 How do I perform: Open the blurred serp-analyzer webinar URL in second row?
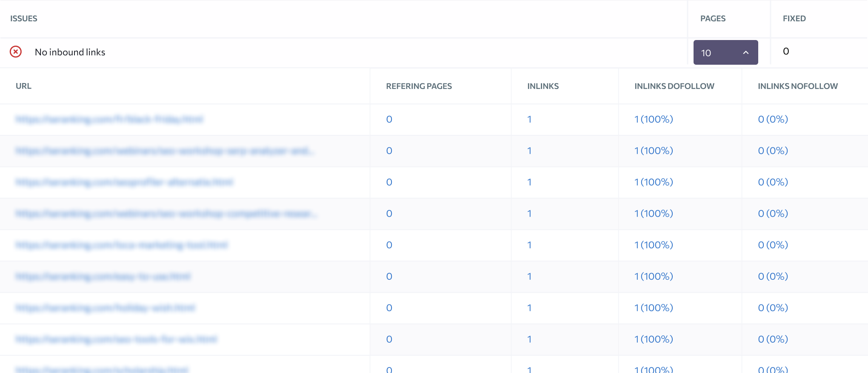165,151
